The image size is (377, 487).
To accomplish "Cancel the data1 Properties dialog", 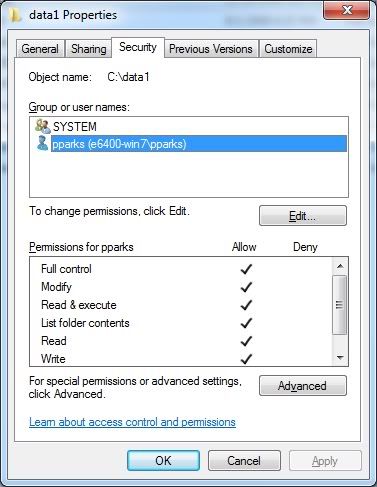I will [244, 461].
